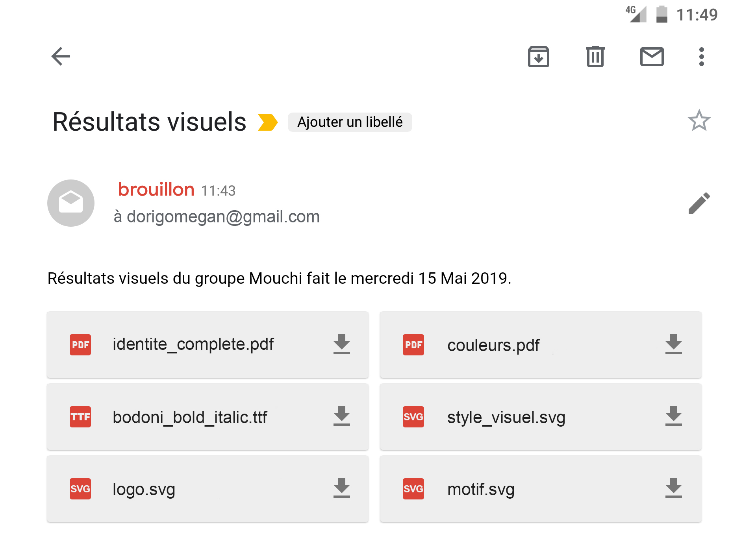The width and height of the screenshot is (756, 551).
Task: Open the identite_complete.pdf attachment card
Action: [x=193, y=344]
